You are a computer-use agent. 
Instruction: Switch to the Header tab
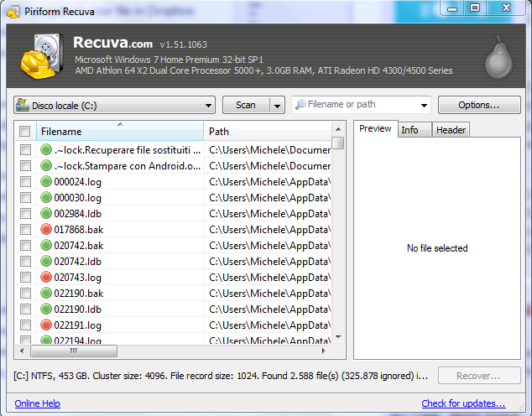click(x=451, y=130)
